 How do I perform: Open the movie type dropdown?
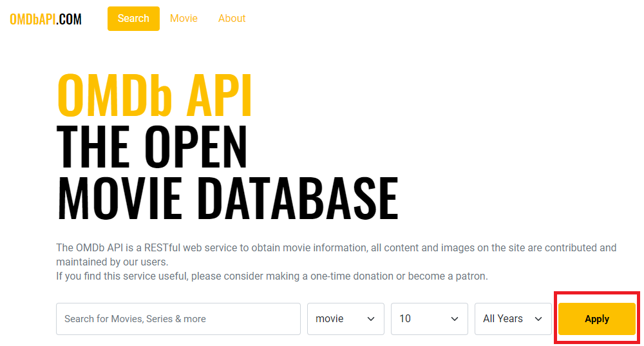click(346, 319)
